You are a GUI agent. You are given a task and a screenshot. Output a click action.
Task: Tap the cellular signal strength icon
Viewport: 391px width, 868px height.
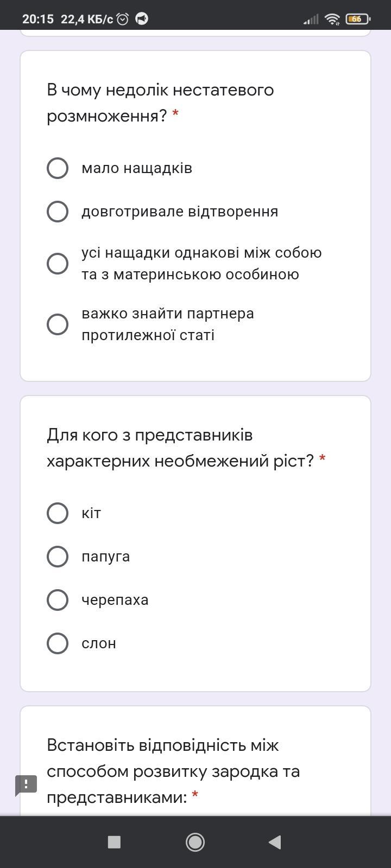(x=311, y=20)
